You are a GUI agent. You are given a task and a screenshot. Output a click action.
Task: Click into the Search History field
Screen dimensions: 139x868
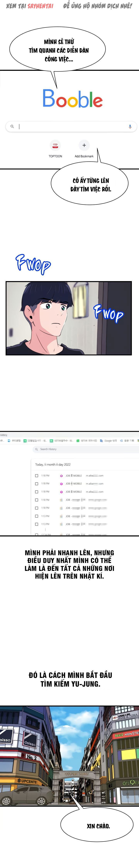tap(84, 449)
